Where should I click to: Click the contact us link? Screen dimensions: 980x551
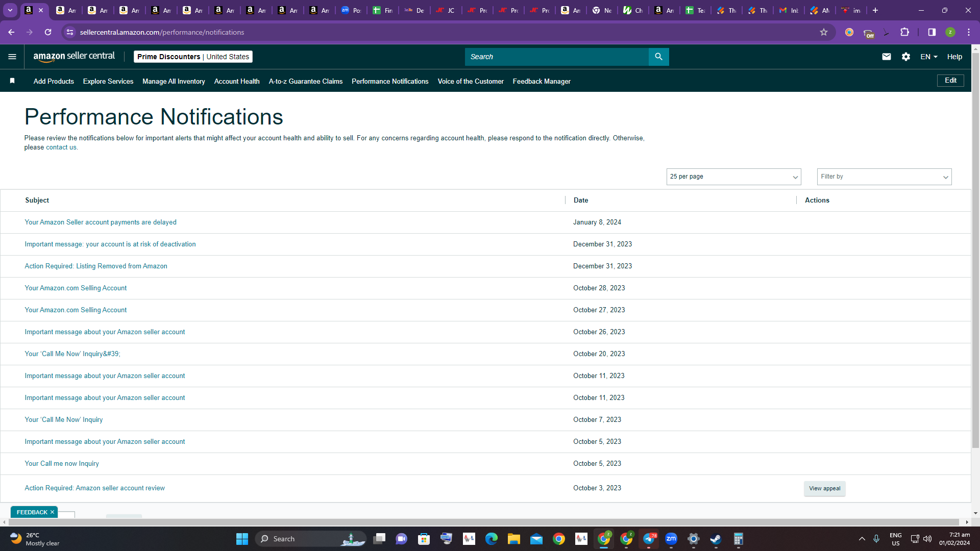pos(61,147)
